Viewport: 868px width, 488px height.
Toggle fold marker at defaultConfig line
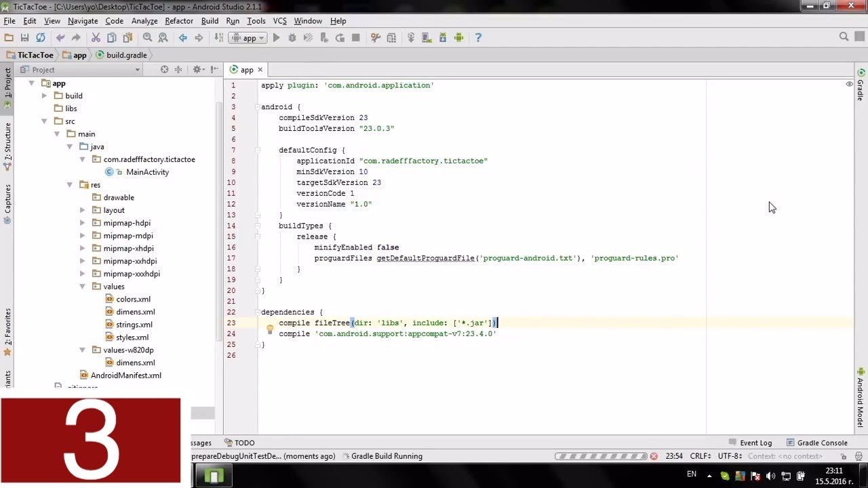pyautogui.click(x=258, y=150)
